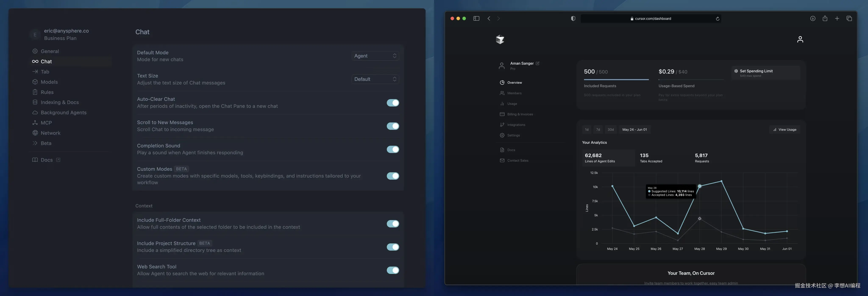
Task: Open the Default Mode Agent dropdown
Action: pos(375,56)
